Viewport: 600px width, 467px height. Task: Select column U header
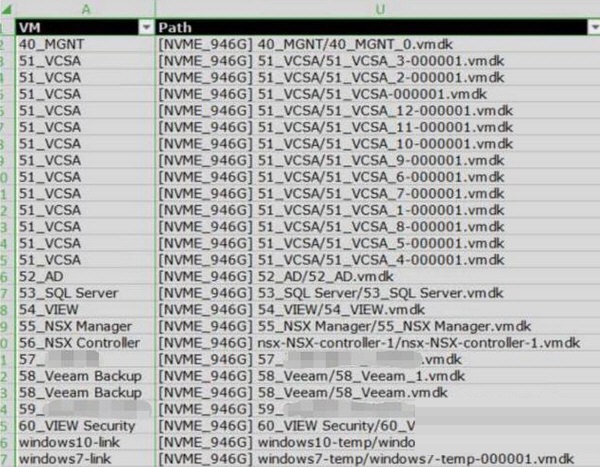[378, 9]
